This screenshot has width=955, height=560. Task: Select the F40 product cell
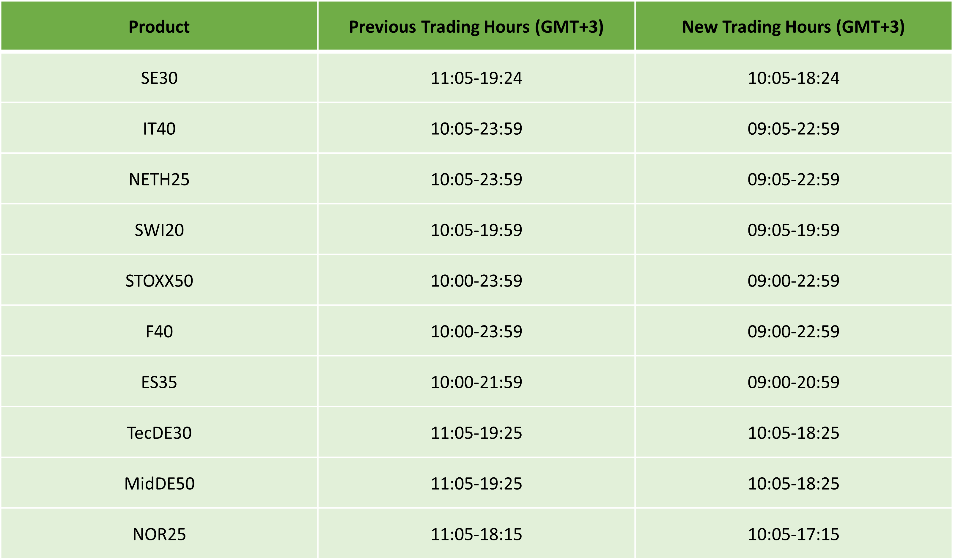click(159, 331)
